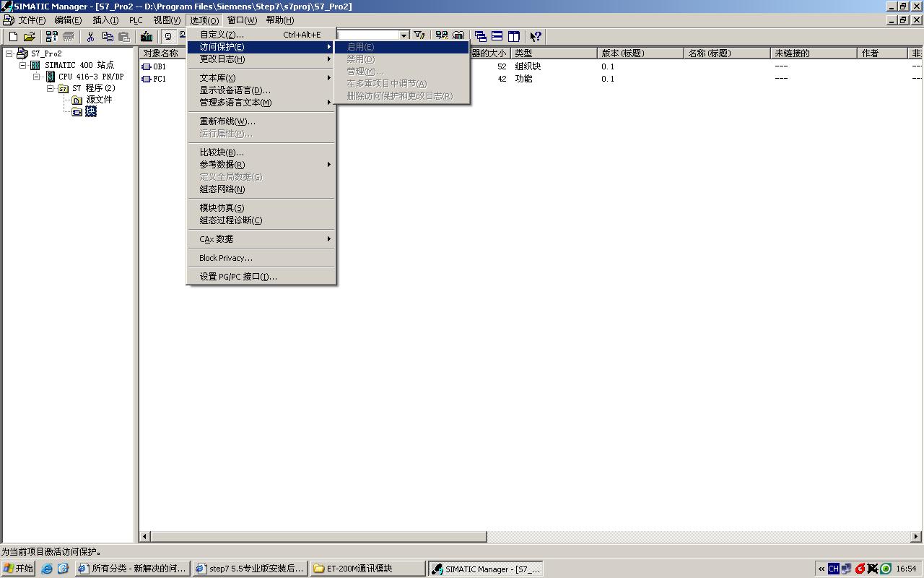
Task: Sort by the 作者 column header
Action: click(x=883, y=53)
